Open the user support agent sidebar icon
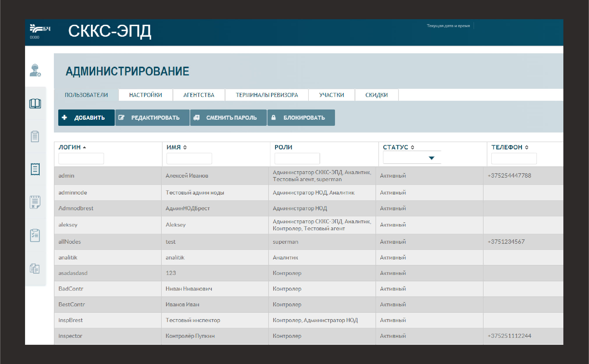 point(35,70)
